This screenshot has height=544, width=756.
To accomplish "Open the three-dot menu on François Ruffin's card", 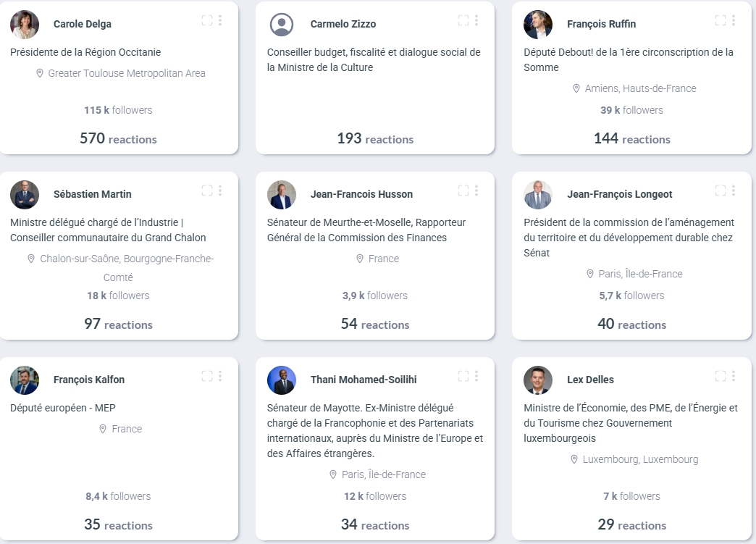I will coord(734,21).
